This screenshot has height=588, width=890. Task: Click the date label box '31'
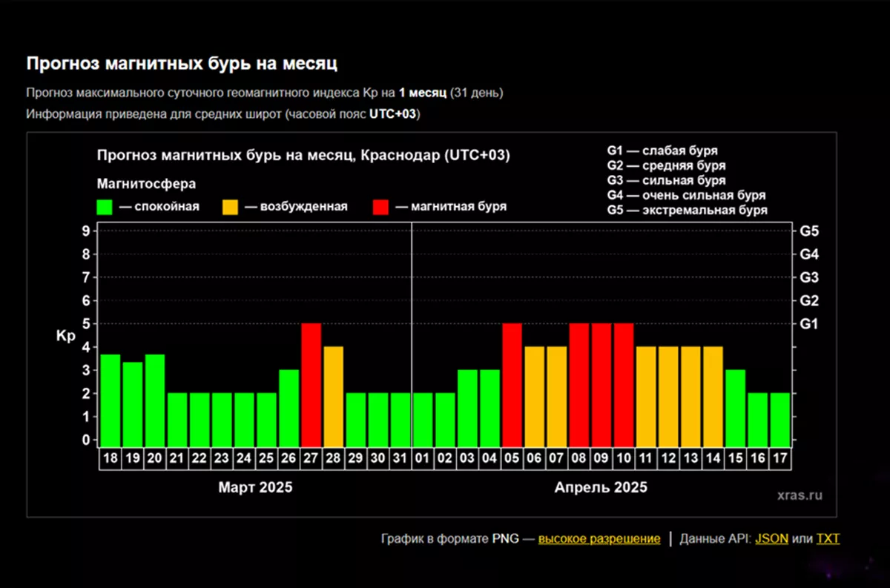400,459
